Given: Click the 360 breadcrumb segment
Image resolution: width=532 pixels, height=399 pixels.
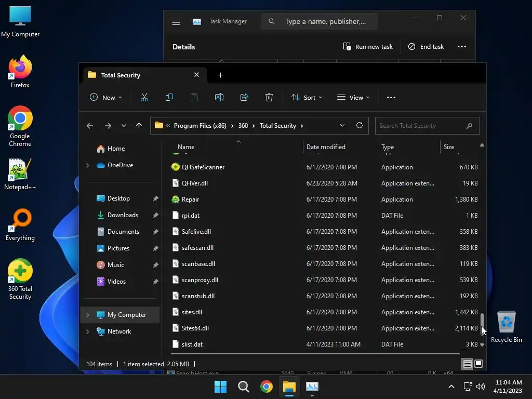Looking at the screenshot, I should 243,126.
